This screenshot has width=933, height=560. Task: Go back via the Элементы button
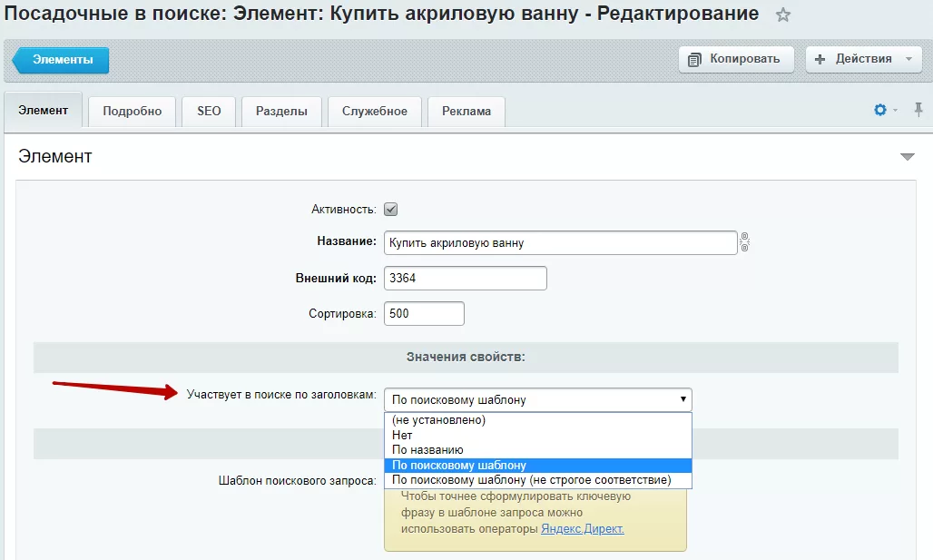click(x=61, y=60)
